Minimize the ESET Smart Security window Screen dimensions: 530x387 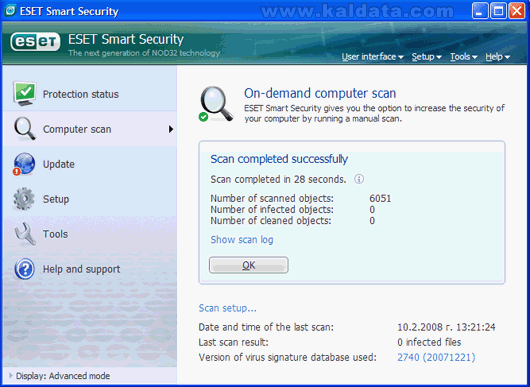click(480, 11)
